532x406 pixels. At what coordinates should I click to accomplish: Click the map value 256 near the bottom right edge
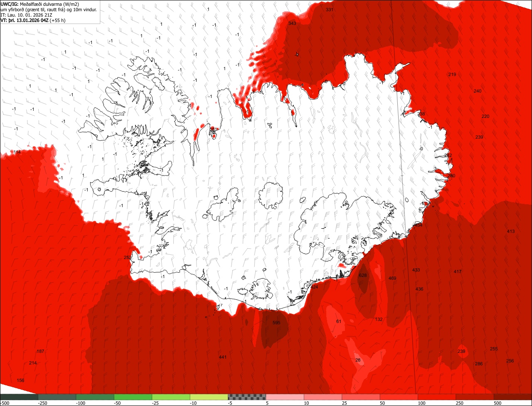pyautogui.click(x=510, y=361)
